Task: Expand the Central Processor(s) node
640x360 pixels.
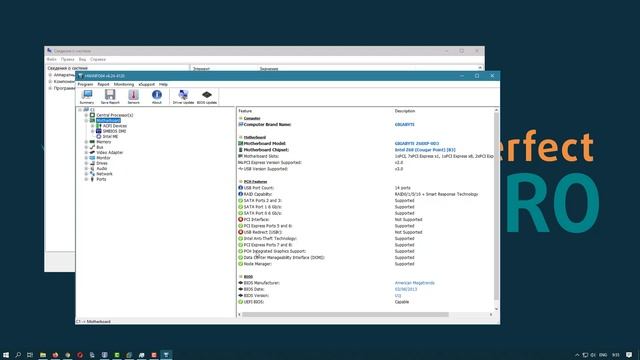Action: click(86, 115)
